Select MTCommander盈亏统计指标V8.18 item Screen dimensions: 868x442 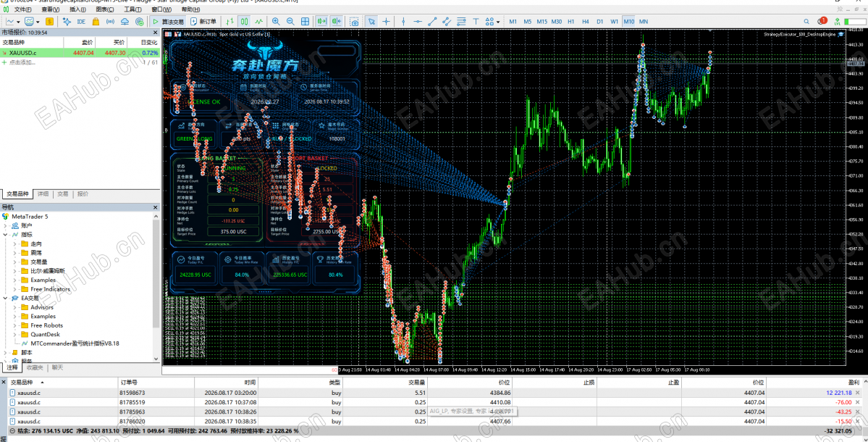click(75, 343)
